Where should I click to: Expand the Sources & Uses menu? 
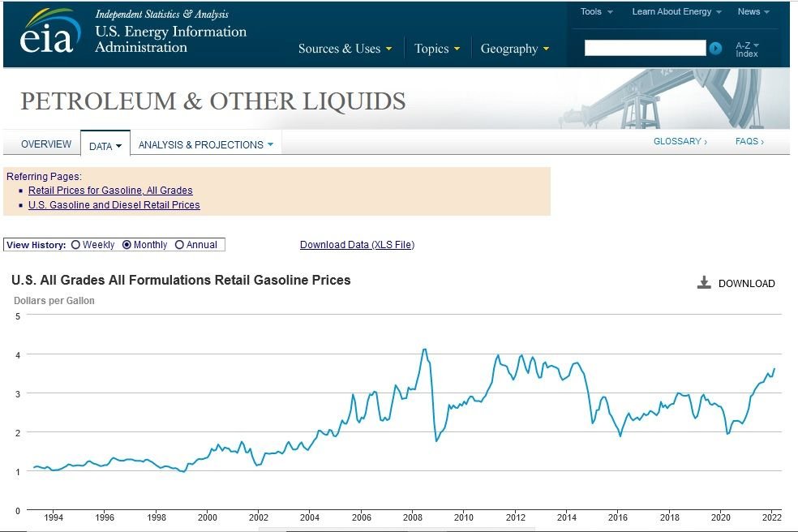[345, 49]
